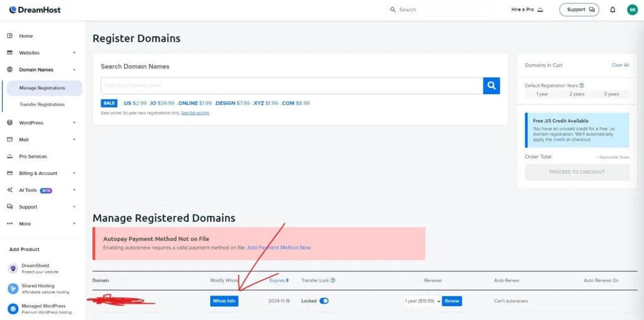
Task: Expand the WordPress menu chevron
Action: coord(74,123)
